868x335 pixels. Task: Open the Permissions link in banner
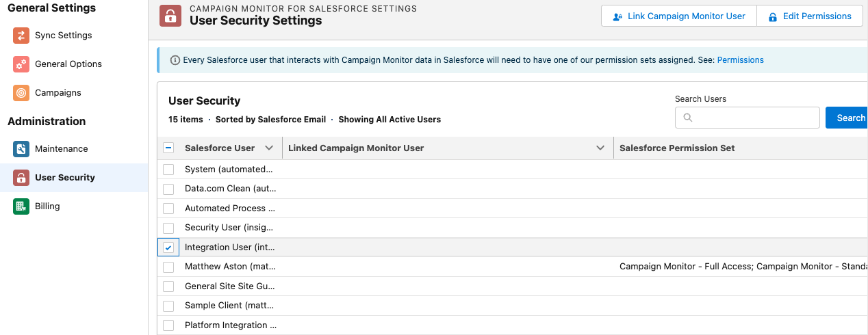740,60
